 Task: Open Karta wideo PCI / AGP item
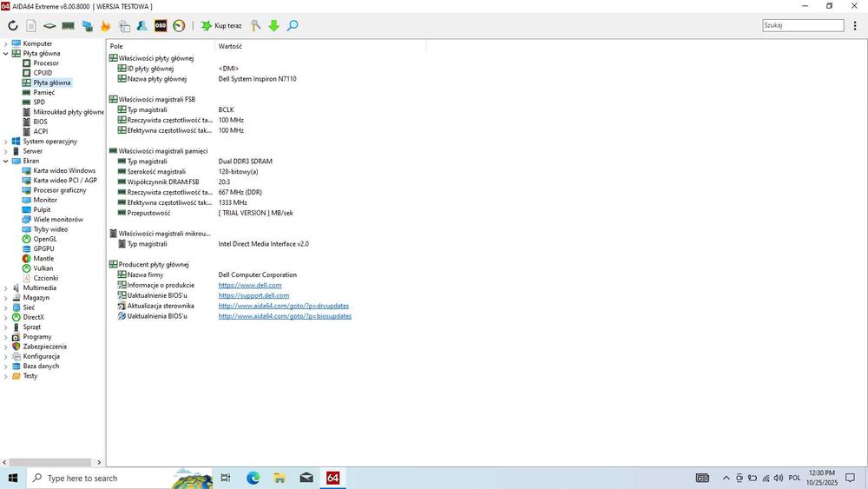[x=65, y=181]
